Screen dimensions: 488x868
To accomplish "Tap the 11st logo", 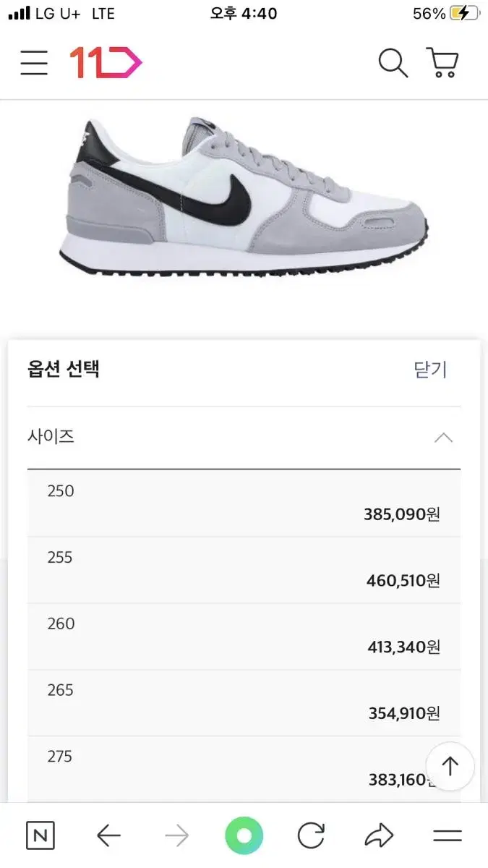I will 106,64.
